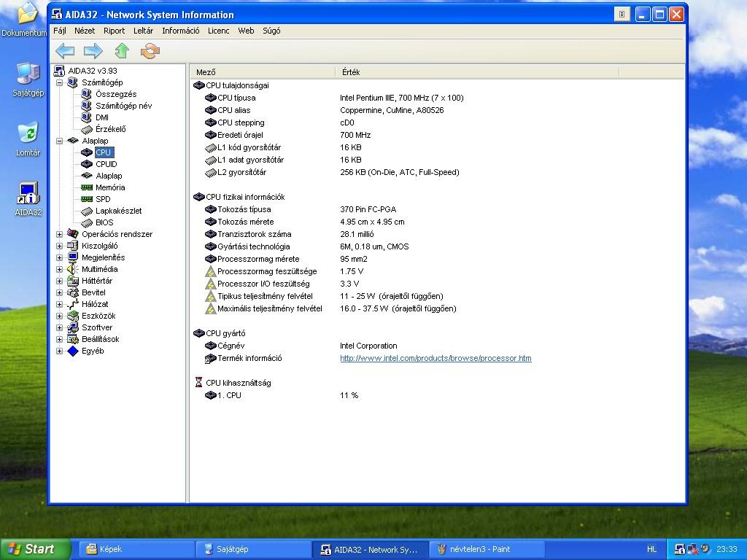The height and width of the screenshot is (560, 747).
Task: Refresh using the orange circular arrows icon
Action: point(150,50)
